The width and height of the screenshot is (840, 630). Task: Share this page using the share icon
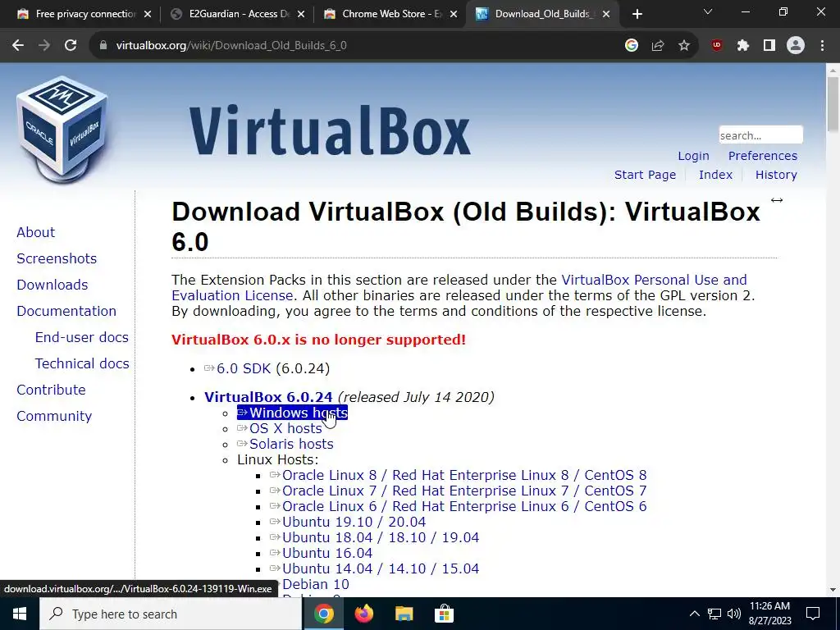[x=658, y=46]
